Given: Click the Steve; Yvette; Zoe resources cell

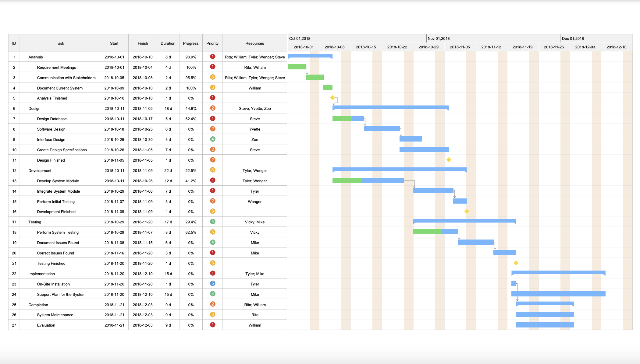Looking at the screenshot, I should pyautogui.click(x=255, y=108).
